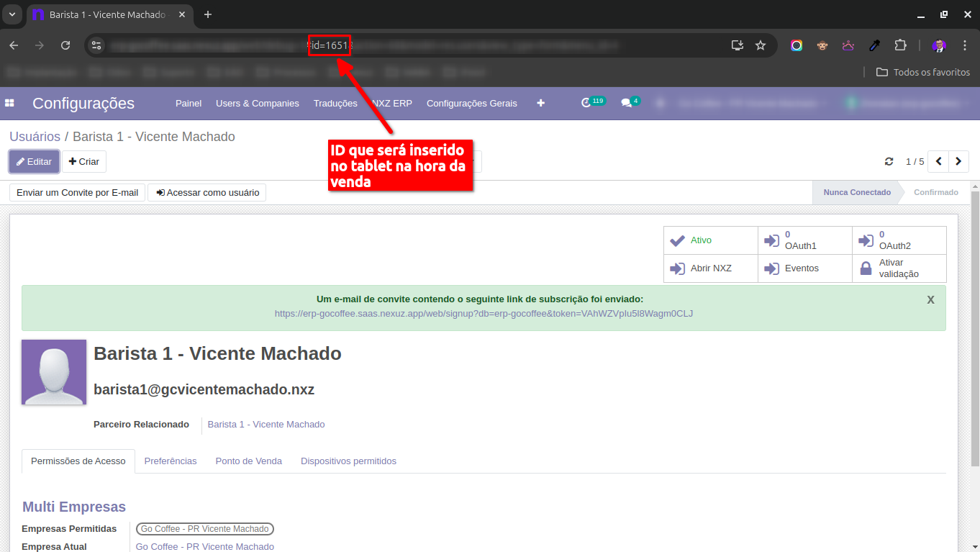Toggle the Ativo status button
This screenshot has height=552, width=980.
710,240
